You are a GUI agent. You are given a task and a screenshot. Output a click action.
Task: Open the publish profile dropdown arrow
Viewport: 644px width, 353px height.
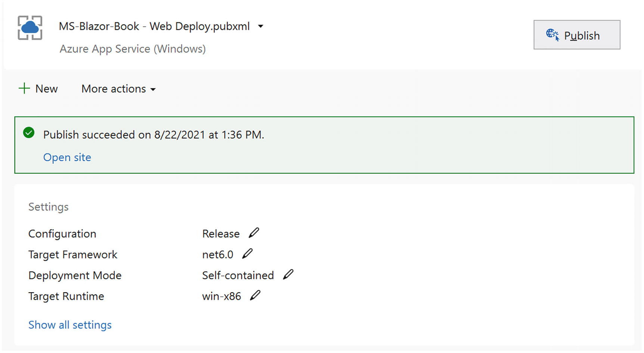[261, 26]
